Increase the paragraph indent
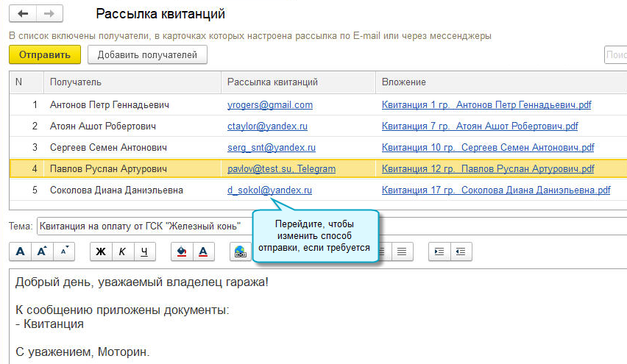627x364 pixels. tap(439, 251)
